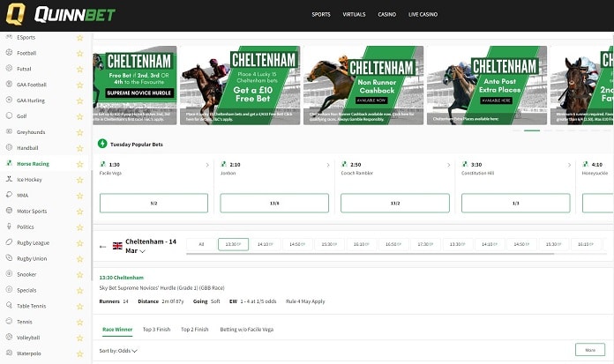This screenshot has width=614, height=364.
Task: Click the Golf sport icon
Action: pos(9,115)
